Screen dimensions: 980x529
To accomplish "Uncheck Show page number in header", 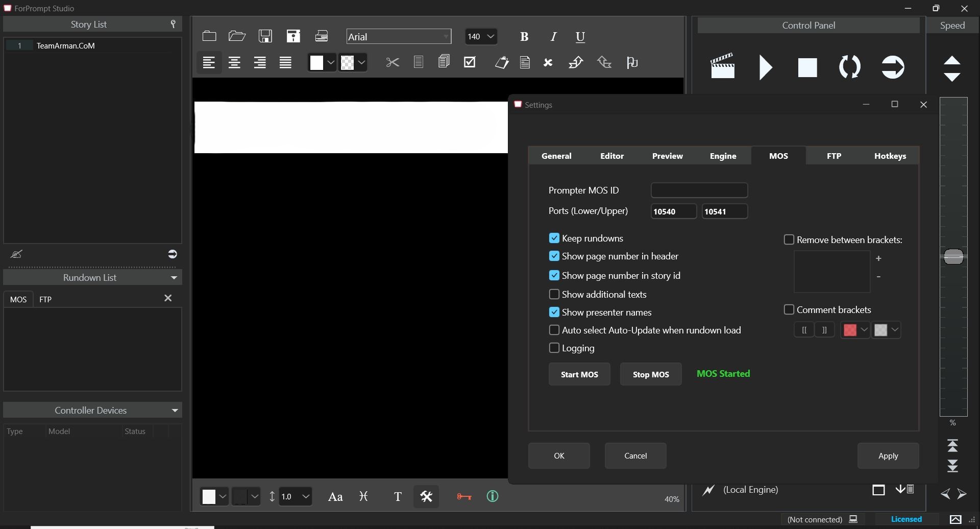I will coord(554,256).
